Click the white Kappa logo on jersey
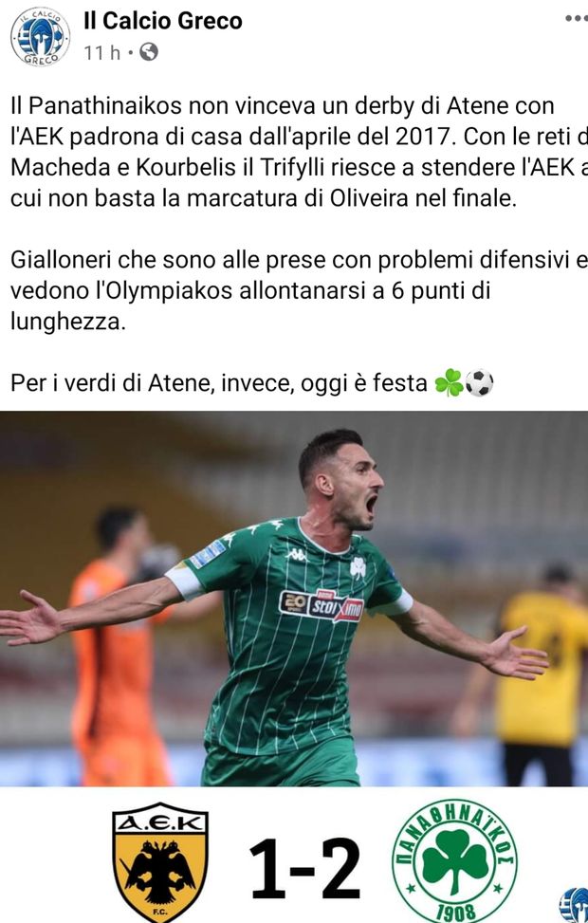The height and width of the screenshot is (923, 588). pos(296,554)
